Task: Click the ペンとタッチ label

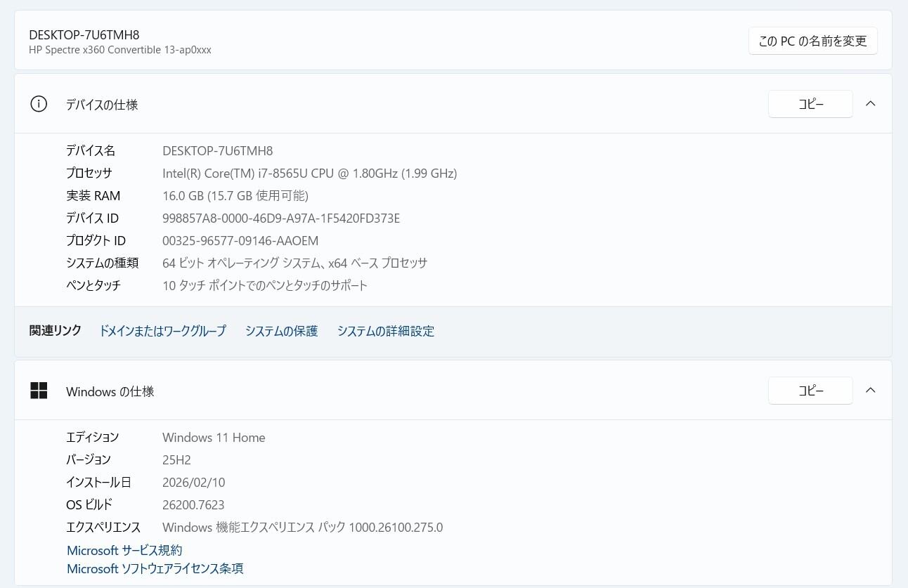Action: point(93,285)
